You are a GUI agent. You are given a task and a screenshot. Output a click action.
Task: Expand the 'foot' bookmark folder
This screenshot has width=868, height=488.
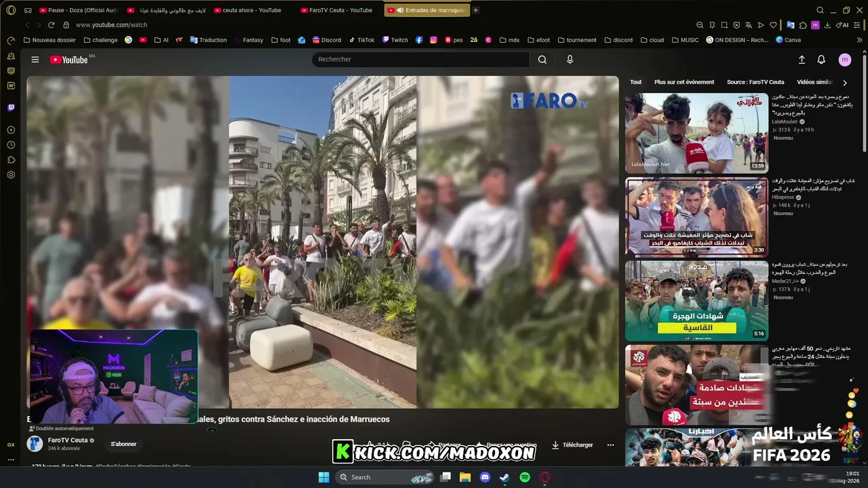pyautogui.click(x=280, y=40)
